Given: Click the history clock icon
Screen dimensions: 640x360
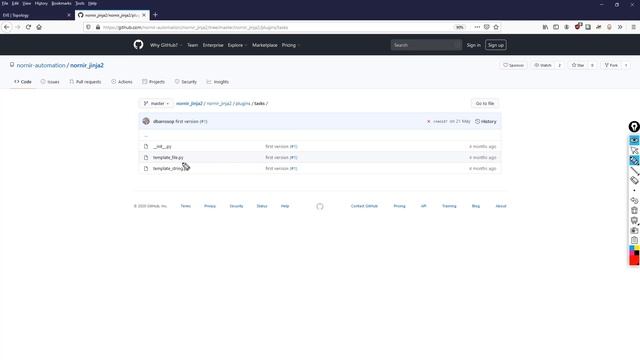Looking at the screenshot, I should (478, 122).
